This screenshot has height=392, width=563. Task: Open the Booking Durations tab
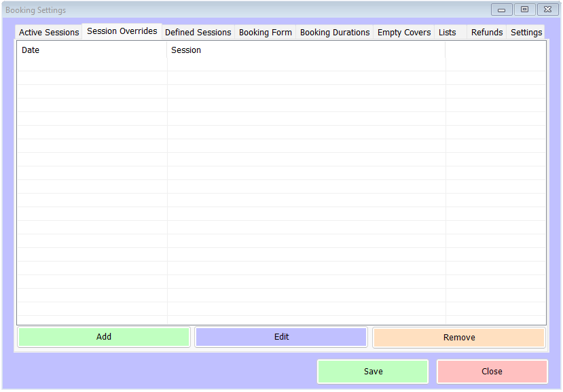(x=335, y=33)
